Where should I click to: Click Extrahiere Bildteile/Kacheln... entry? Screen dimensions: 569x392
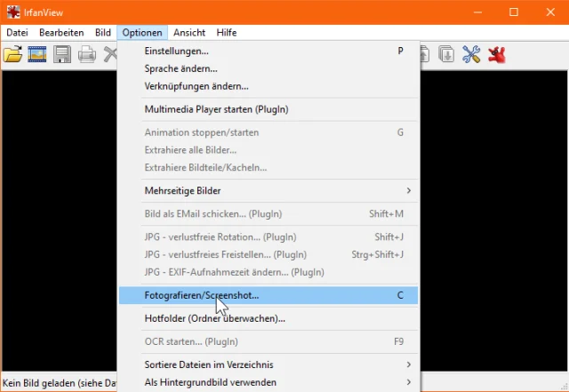[268, 167]
